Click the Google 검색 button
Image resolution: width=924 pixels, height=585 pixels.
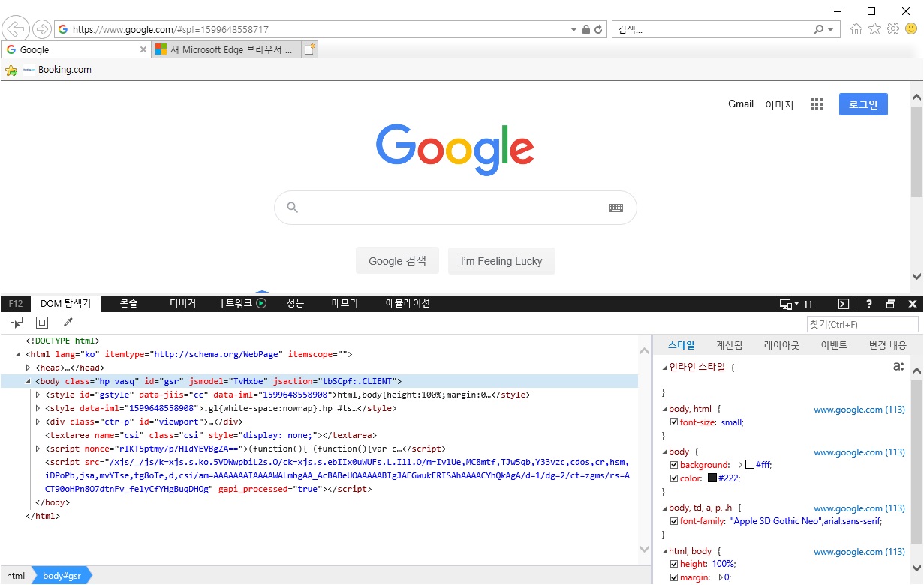pos(398,261)
